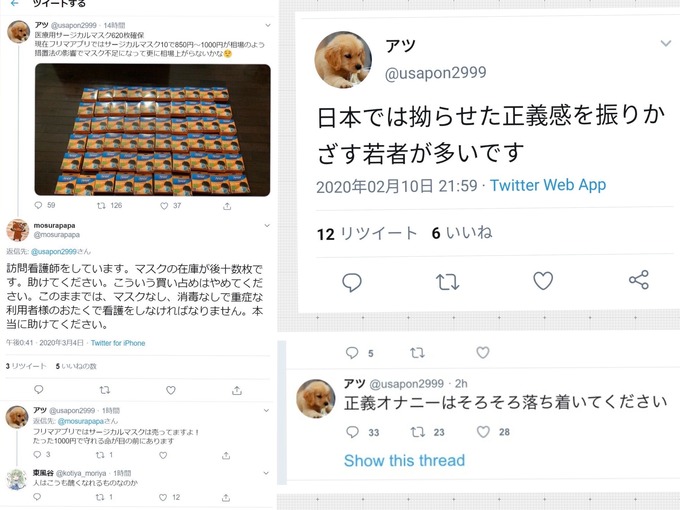Expand chevron menu on the large アツ tweet
680x510 pixels.
coord(666,43)
